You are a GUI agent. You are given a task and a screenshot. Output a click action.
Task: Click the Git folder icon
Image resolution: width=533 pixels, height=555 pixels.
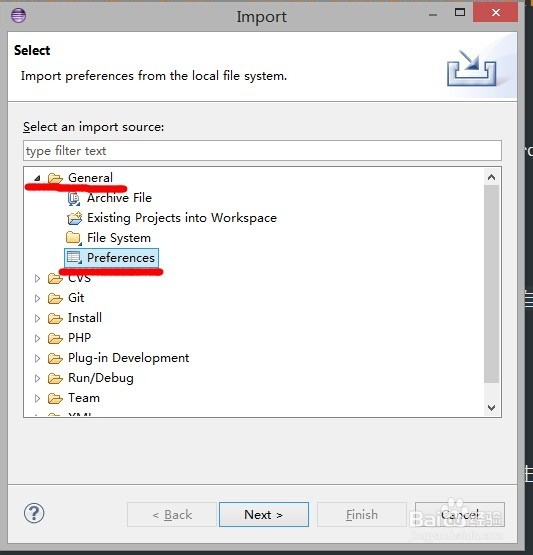[x=55, y=298]
